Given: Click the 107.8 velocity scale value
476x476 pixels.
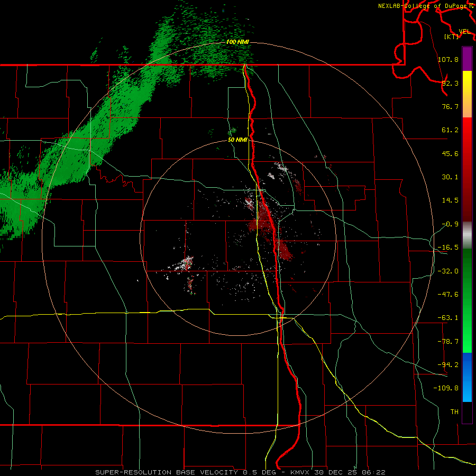Looking at the screenshot, I should click(448, 59).
